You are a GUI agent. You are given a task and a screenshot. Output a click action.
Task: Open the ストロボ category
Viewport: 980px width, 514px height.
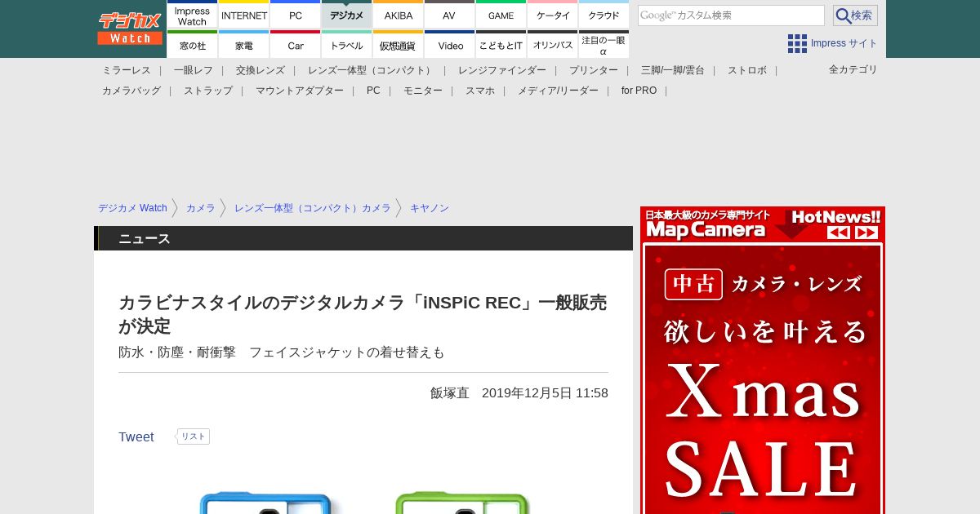747,70
